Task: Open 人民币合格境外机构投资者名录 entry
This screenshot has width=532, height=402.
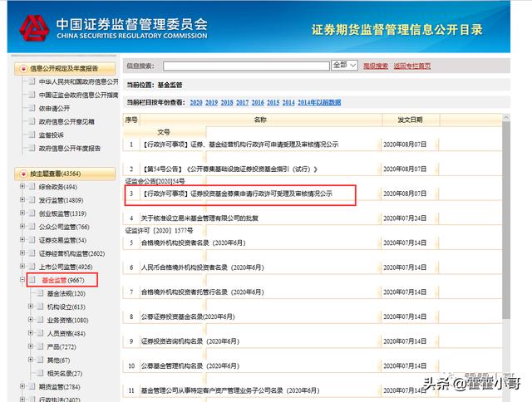Action: (203, 267)
